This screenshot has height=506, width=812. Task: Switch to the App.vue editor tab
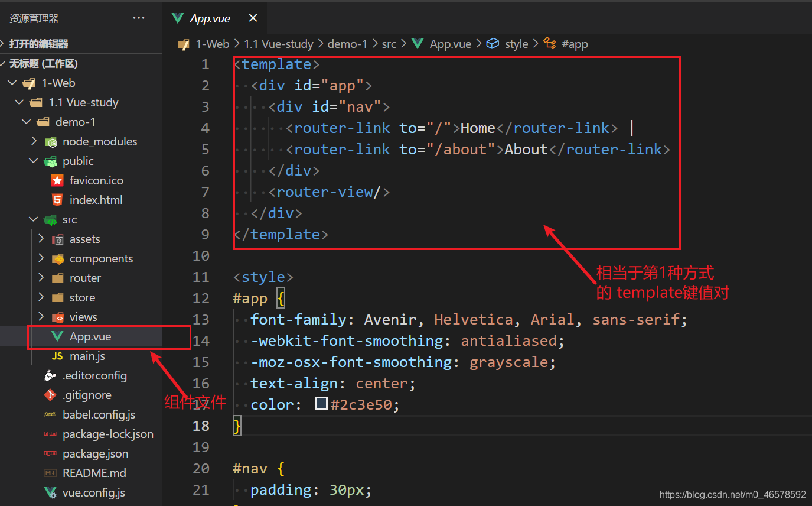[x=214, y=18]
